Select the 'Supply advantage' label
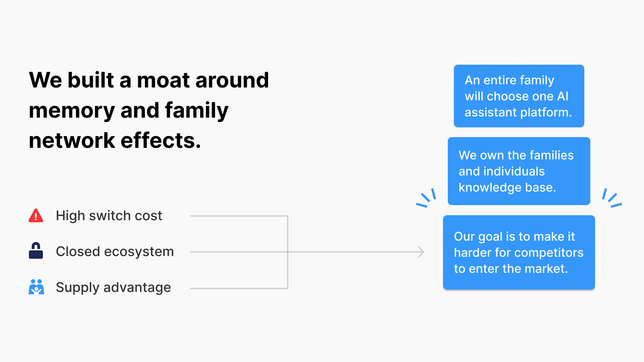Viewport: 644px width, 362px height. coord(113,288)
